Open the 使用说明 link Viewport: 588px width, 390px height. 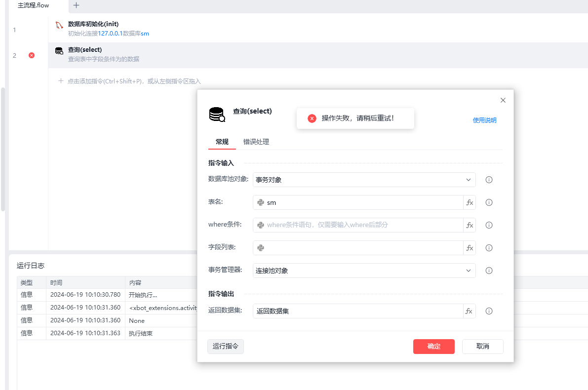coord(484,120)
